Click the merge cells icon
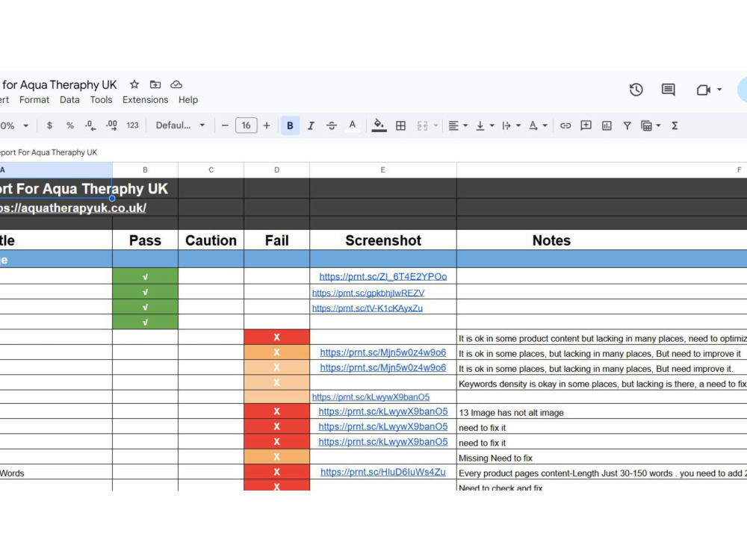The image size is (747, 560). tap(422, 125)
